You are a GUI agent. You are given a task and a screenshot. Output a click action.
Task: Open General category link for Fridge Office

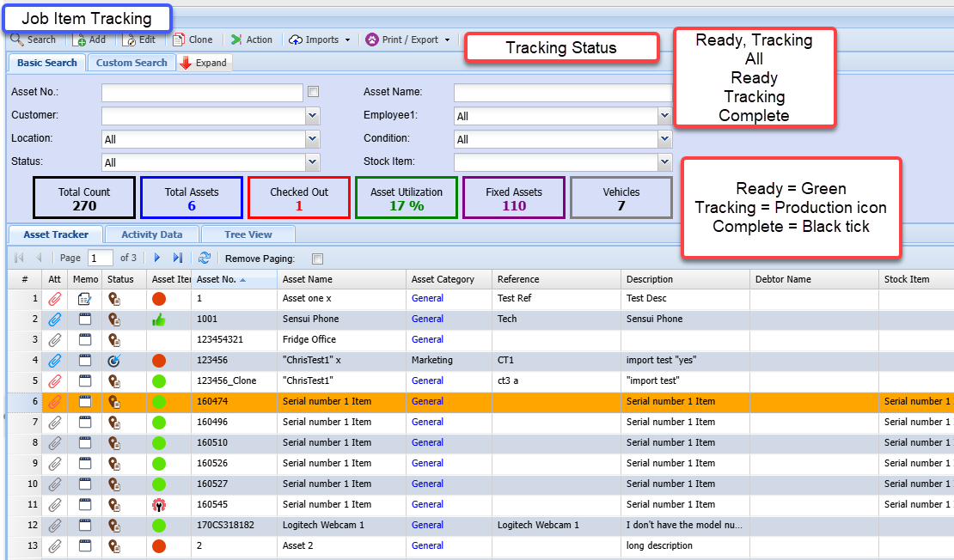pyautogui.click(x=427, y=340)
